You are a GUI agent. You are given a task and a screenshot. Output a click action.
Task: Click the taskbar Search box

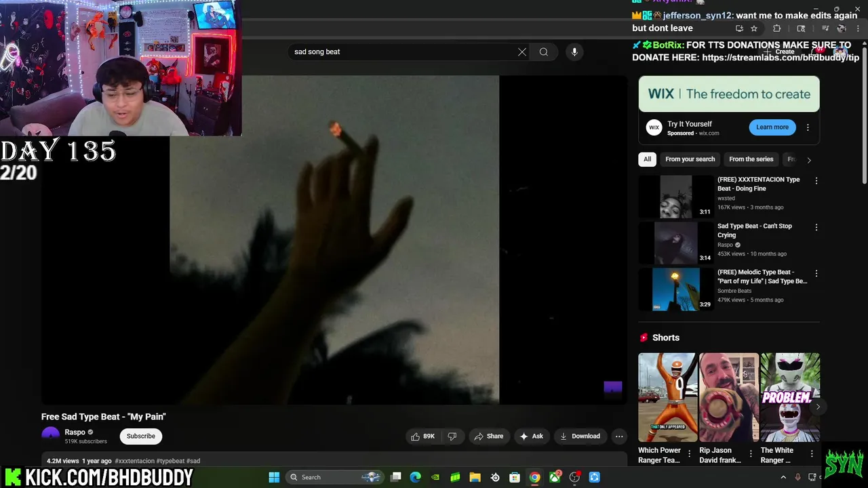pyautogui.click(x=334, y=477)
